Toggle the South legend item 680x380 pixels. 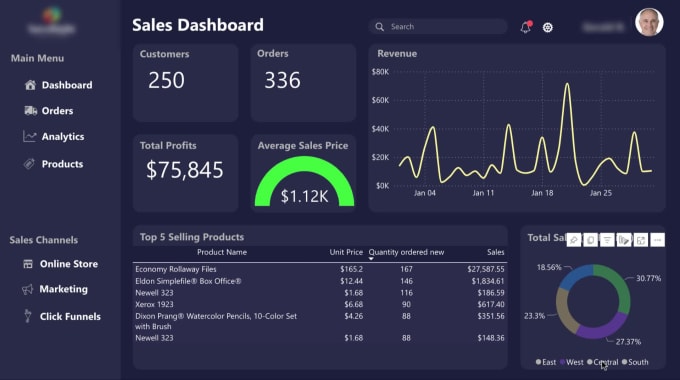click(x=635, y=362)
